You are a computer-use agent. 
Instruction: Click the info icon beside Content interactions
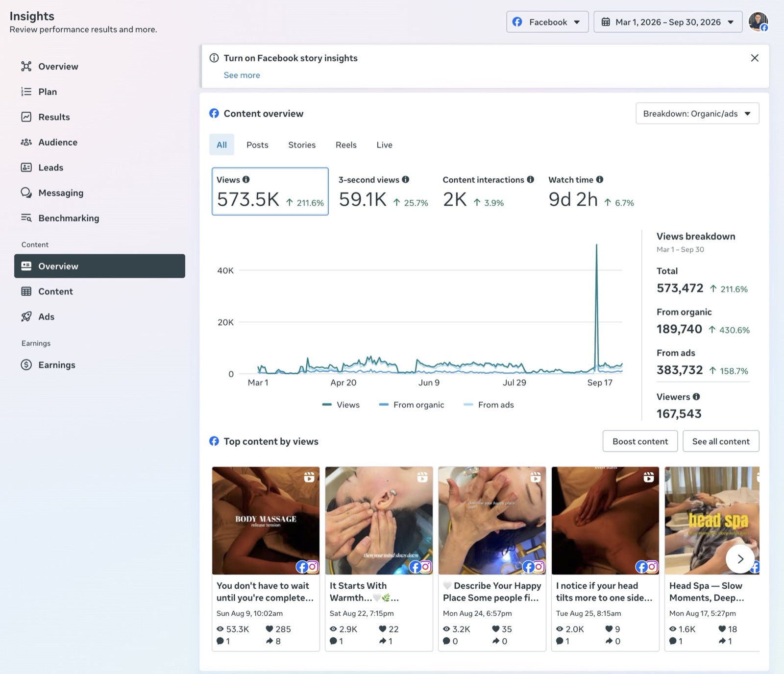pyautogui.click(x=530, y=179)
